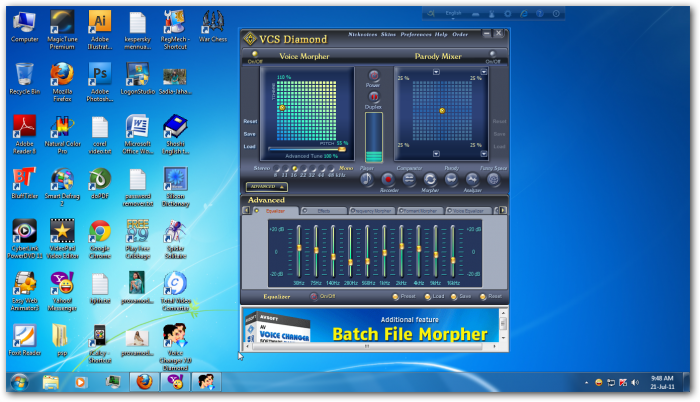Switch to the Voice Equalizer tab
This screenshot has width=700, height=402.
pyautogui.click(x=468, y=211)
